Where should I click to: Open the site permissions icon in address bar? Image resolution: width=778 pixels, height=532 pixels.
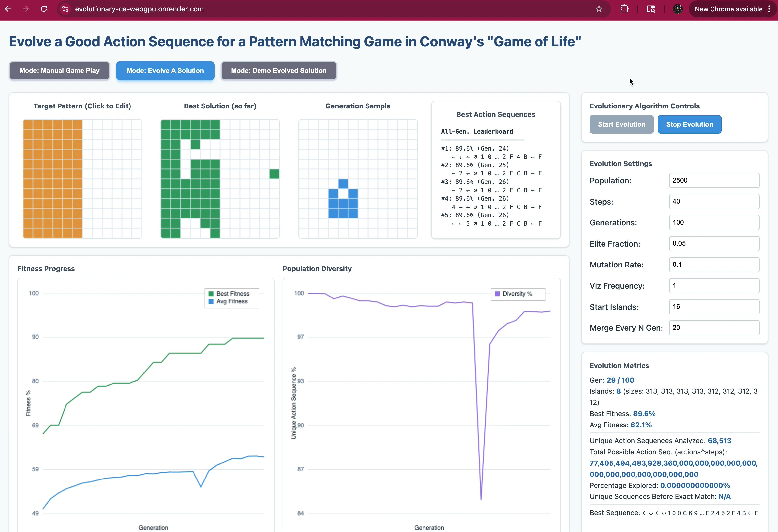coord(65,9)
